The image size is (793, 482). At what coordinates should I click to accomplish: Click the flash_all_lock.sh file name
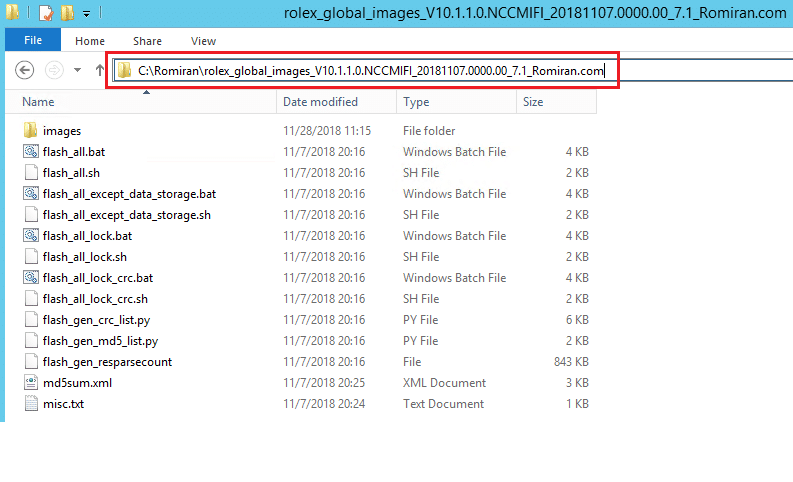85,257
